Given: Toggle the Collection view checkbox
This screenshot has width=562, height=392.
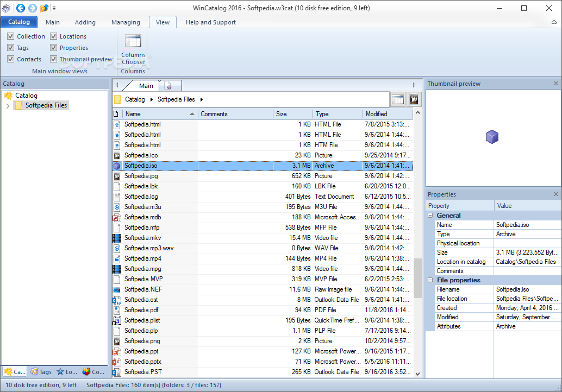Looking at the screenshot, I should coord(11,36).
